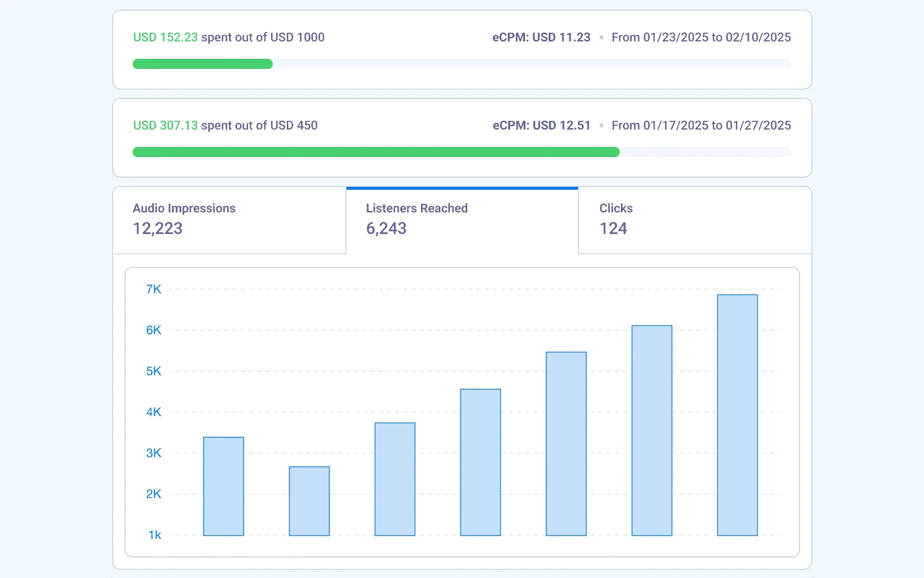Image resolution: width=924 pixels, height=578 pixels.
Task: Select the date range 01/23/2025 to 02/10/2025
Action: click(x=701, y=37)
